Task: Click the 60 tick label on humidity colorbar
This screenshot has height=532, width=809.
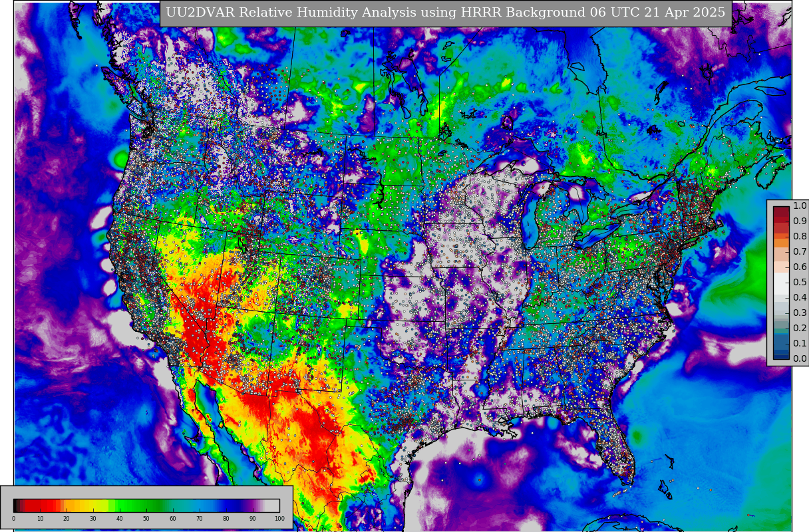Action: pyautogui.click(x=173, y=519)
